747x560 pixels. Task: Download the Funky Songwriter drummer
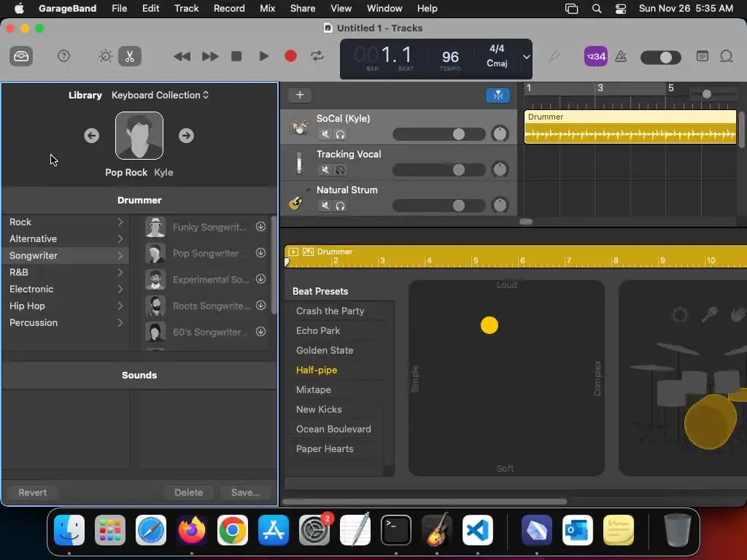pyautogui.click(x=260, y=227)
